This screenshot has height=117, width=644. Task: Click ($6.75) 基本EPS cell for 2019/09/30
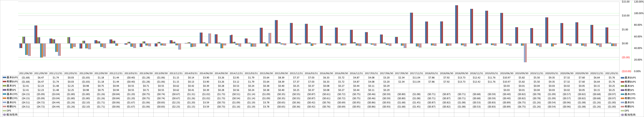point(522,102)
